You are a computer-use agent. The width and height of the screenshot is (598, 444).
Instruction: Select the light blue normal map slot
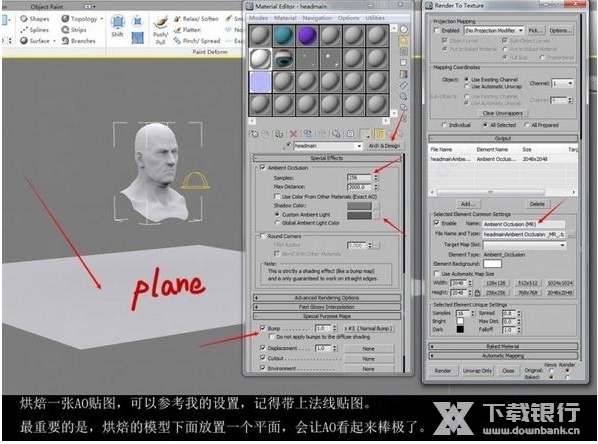coord(260,82)
